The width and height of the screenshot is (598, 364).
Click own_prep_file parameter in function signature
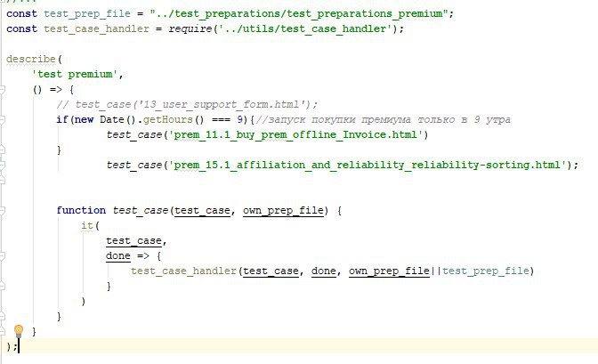pos(283,210)
